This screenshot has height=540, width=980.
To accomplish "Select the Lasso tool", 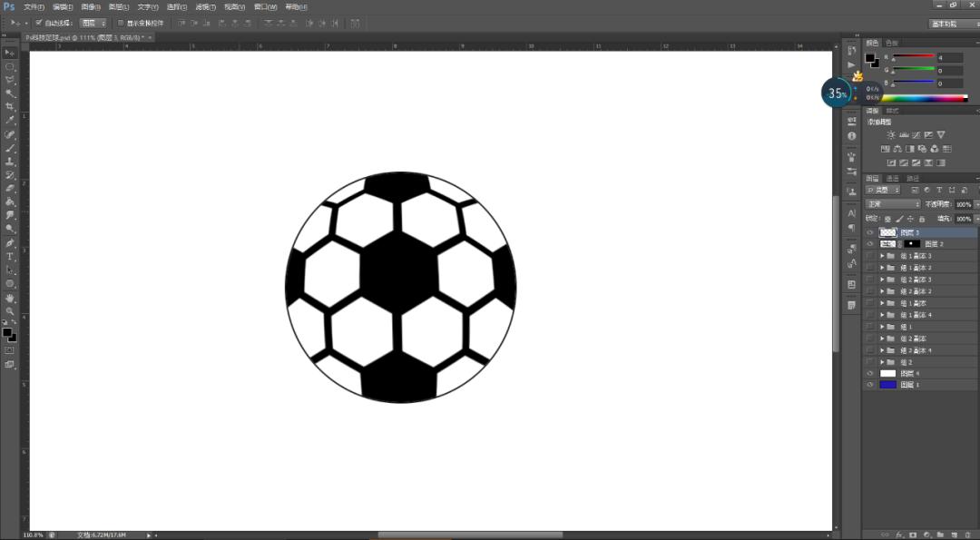I will (9, 80).
